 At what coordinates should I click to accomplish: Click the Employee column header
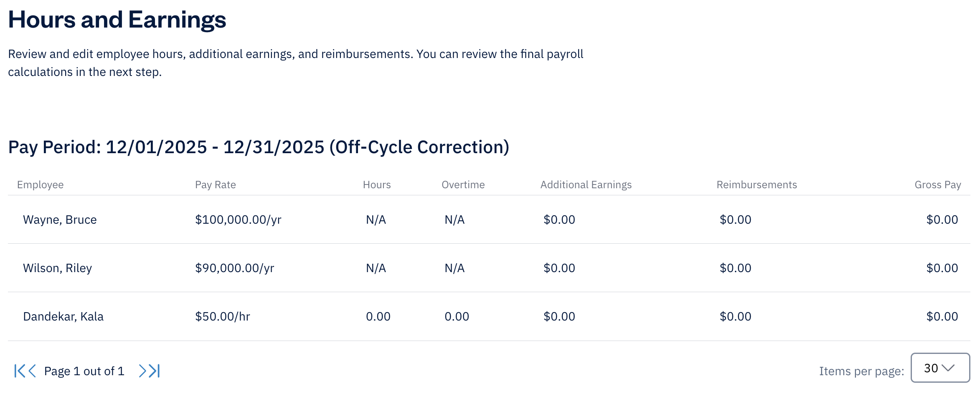click(x=40, y=184)
